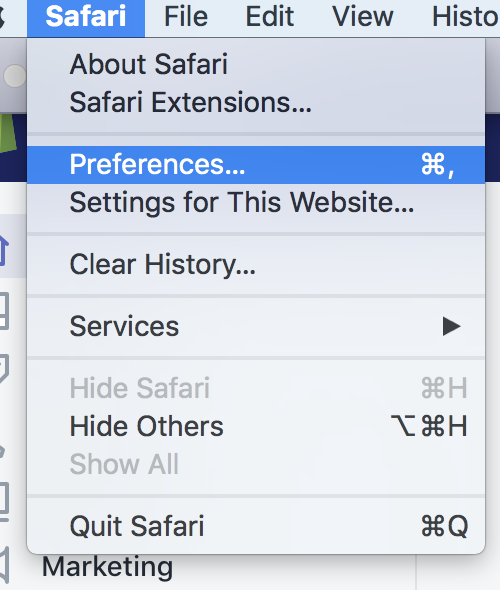Close the highlighted Safari menu title
Image resolution: width=500 pixels, height=590 pixels.
click(x=86, y=18)
